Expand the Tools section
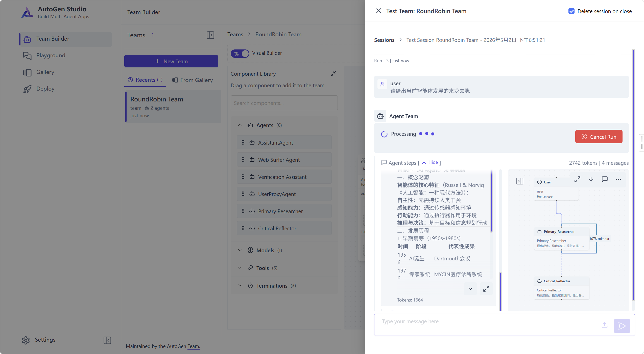The image size is (644, 354). tap(240, 268)
